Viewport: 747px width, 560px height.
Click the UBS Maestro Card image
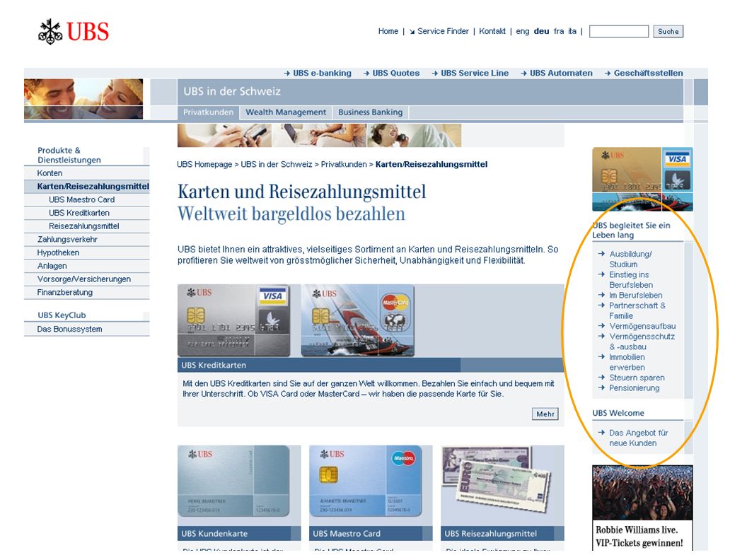pyautogui.click(x=366, y=482)
